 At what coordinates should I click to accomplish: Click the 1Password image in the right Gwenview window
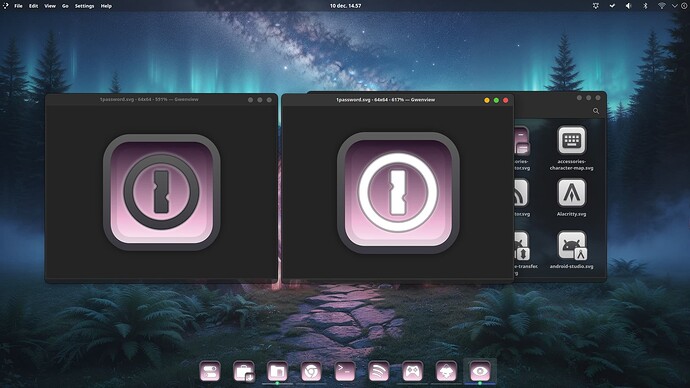[398, 193]
